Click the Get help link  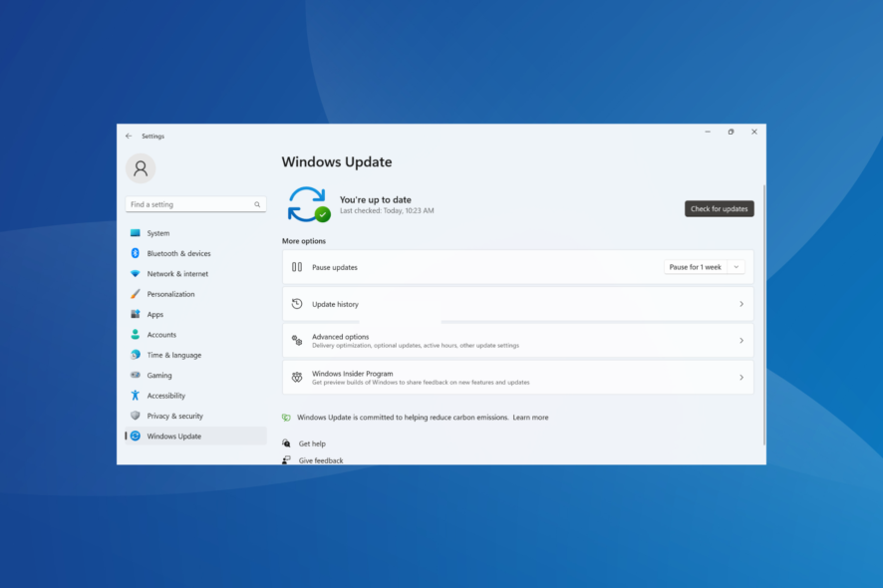point(312,443)
